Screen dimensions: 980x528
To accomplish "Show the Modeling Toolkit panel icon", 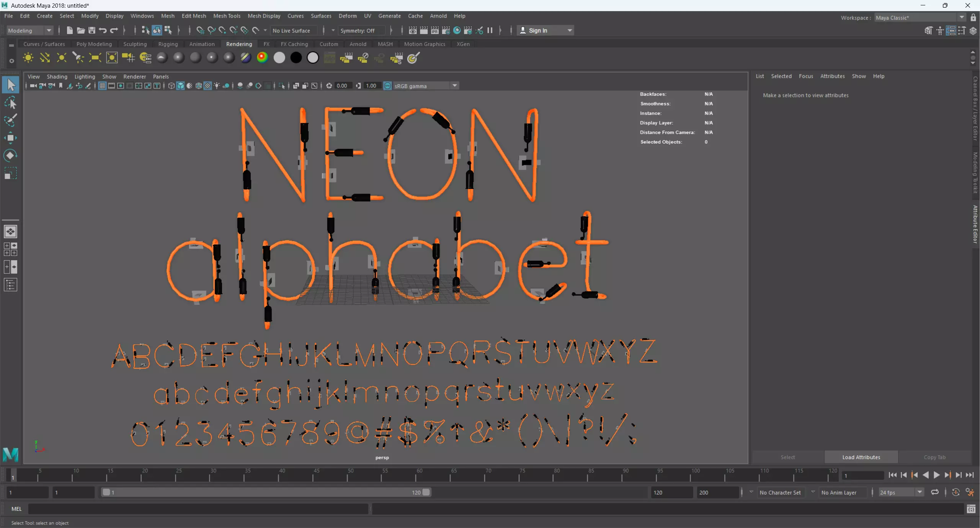I will click(x=929, y=31).
